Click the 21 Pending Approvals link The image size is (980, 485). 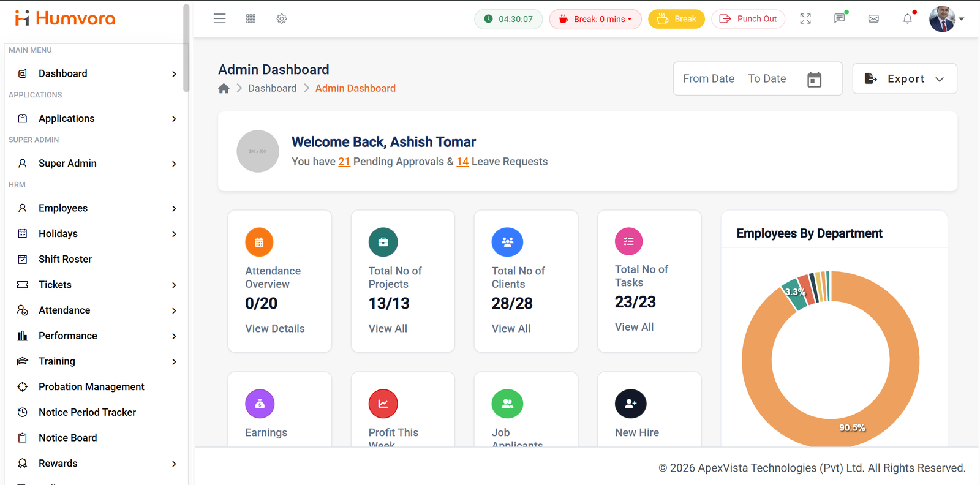pos(344,162)
